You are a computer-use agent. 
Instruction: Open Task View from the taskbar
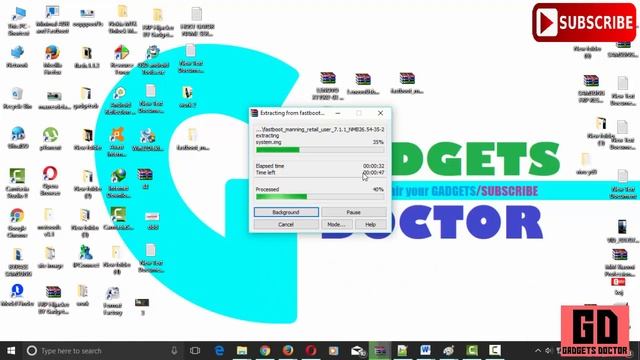tap(195, 351)
